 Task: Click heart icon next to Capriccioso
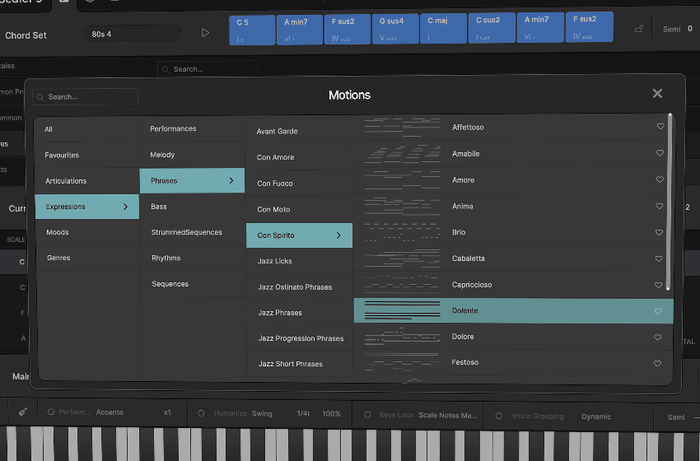point(659,285)
